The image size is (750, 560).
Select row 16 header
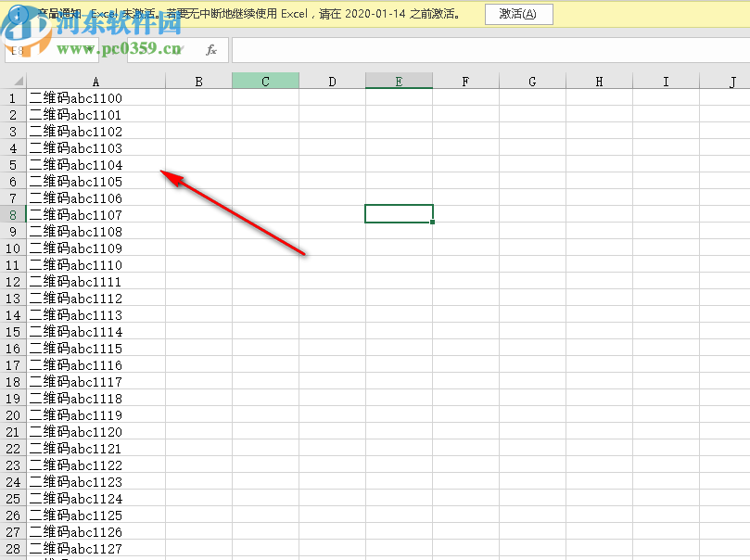pos(13,349)
